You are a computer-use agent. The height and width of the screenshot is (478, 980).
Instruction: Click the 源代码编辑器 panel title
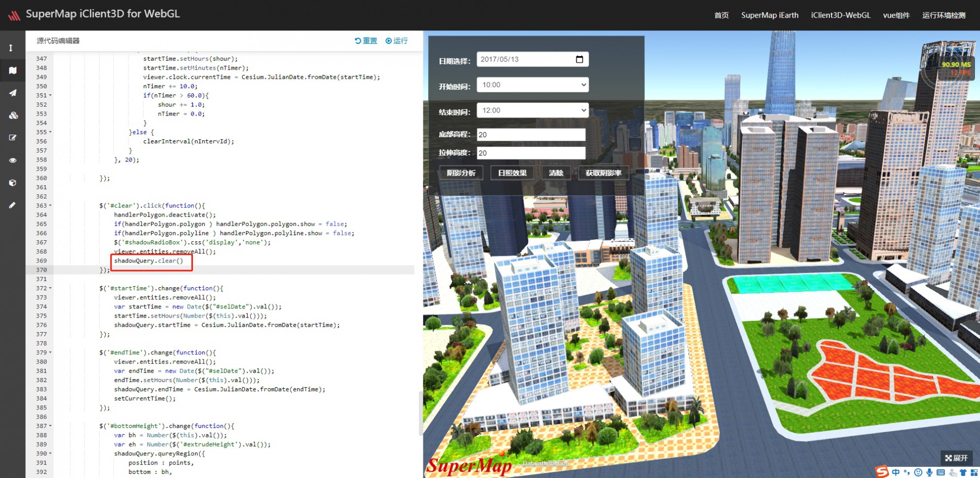(x=58, y=41)
